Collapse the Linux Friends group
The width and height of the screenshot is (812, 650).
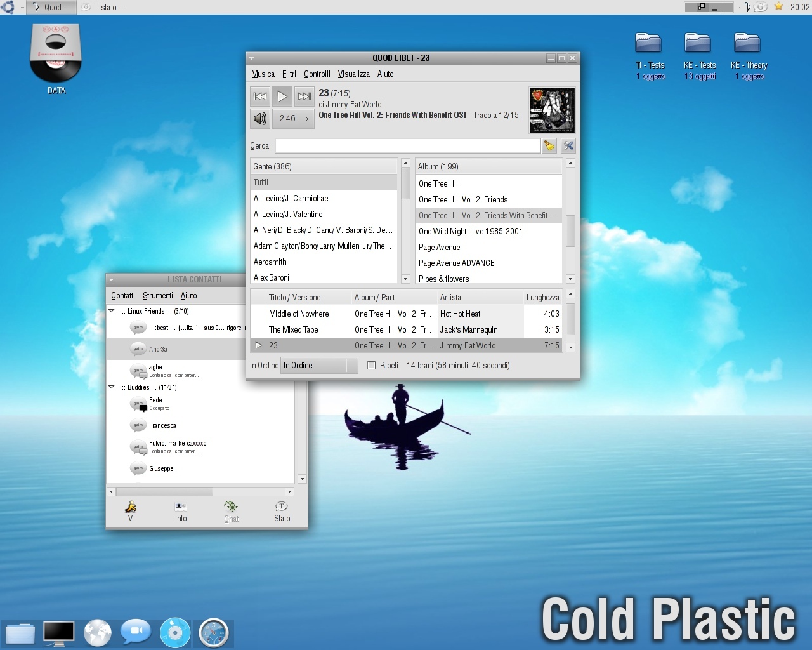[112, 311]
